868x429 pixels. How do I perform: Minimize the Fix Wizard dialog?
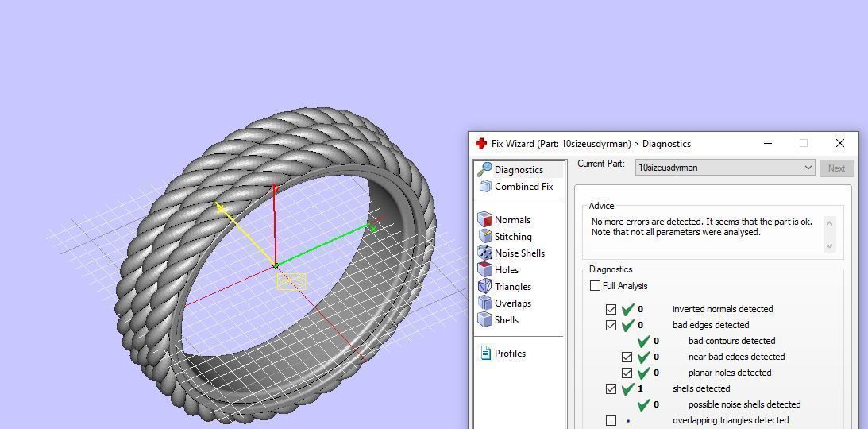click(768, 143)
